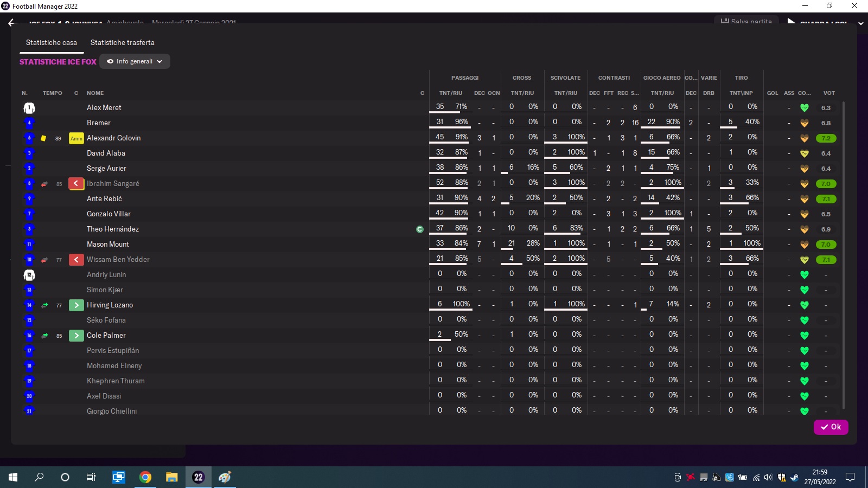Click Hirving Lozano's green substituted-on arrow

tap(76, 305)
